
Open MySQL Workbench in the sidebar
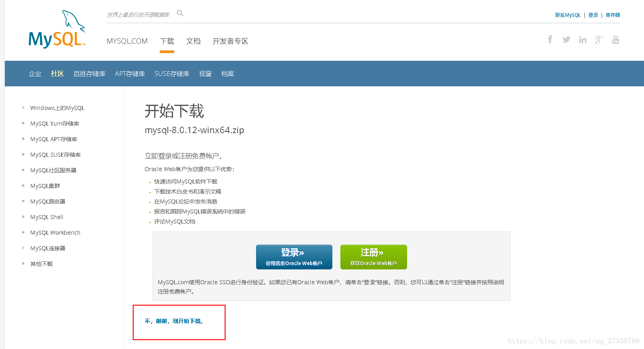coord(55,233)
